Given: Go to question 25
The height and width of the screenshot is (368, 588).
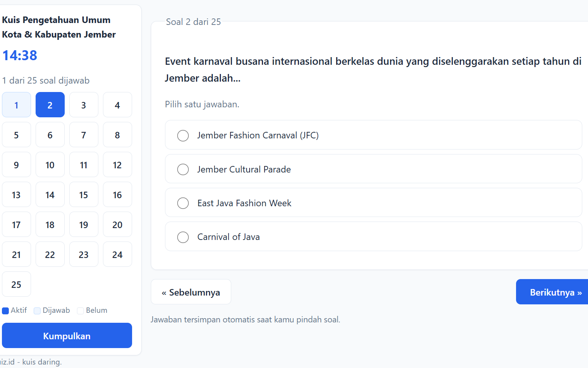Looking at the screenshot, I should 16,284.
